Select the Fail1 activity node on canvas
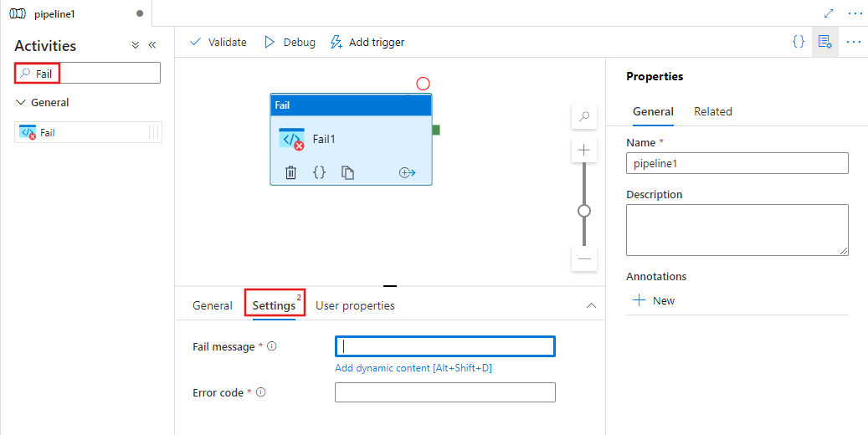The image size is (868, 435). [x=351, y=139]
